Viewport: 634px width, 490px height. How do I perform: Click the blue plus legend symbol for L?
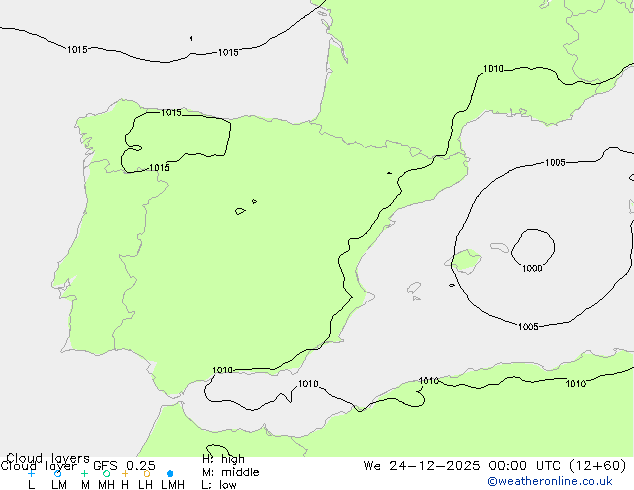click(x=31, y=473)
